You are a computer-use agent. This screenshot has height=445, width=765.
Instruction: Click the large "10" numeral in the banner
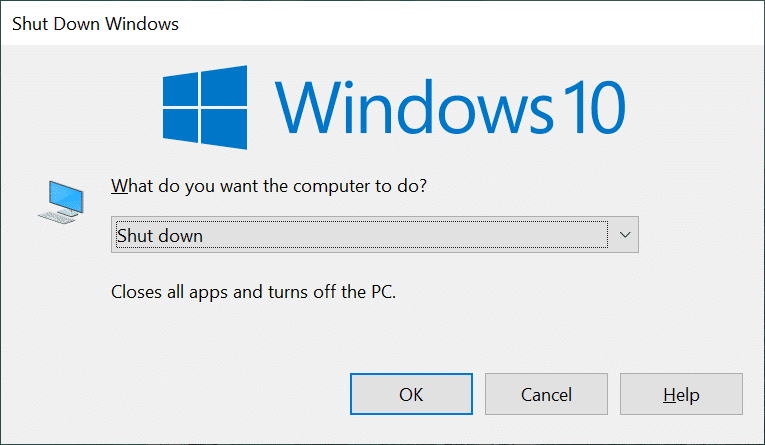pyautogui.click(x=595, y=107)
